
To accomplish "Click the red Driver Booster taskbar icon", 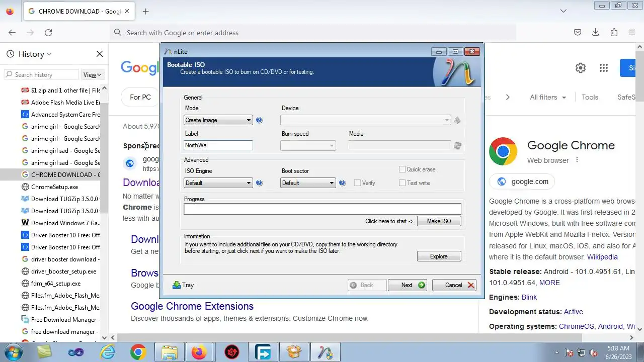I will tap(231, 352).
